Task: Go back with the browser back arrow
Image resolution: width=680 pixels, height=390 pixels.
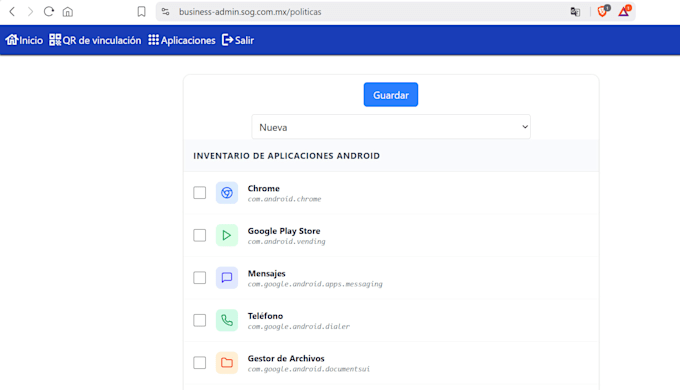Action: pyautogui.click(x=12, y=12)
